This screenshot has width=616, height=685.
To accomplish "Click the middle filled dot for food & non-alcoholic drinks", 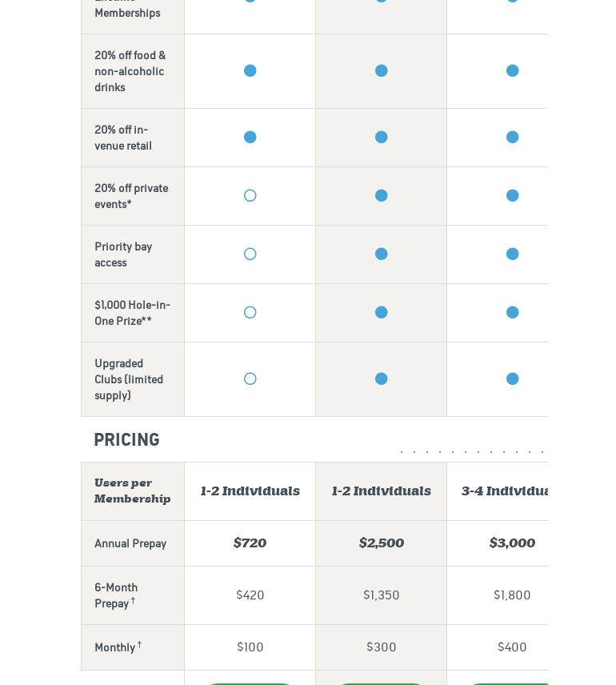I will pos(382,71).
